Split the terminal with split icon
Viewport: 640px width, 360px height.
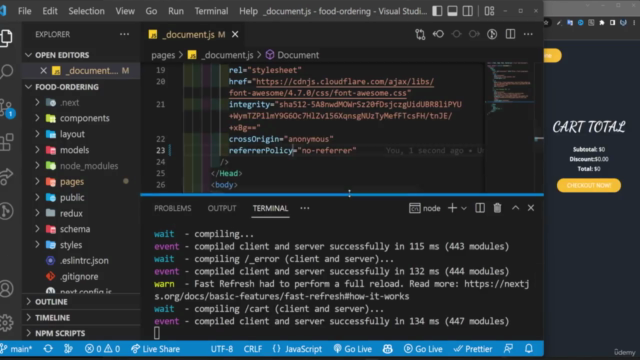coord(480,208)
